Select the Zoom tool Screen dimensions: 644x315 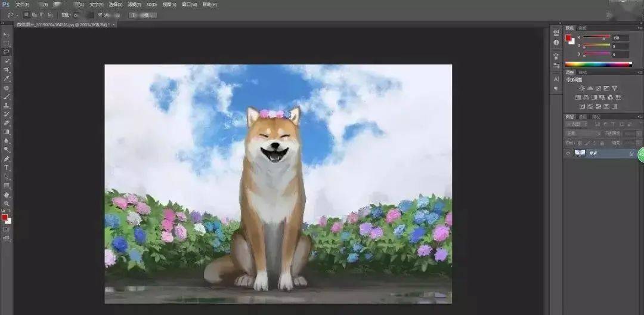tap(7, 203)
